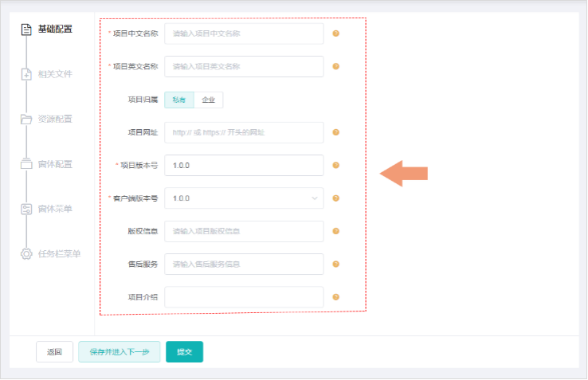This screenshot has width=588, height=380.
Task: Open the 客户端版本号 dropdown
Action: (x=244, y=198)
